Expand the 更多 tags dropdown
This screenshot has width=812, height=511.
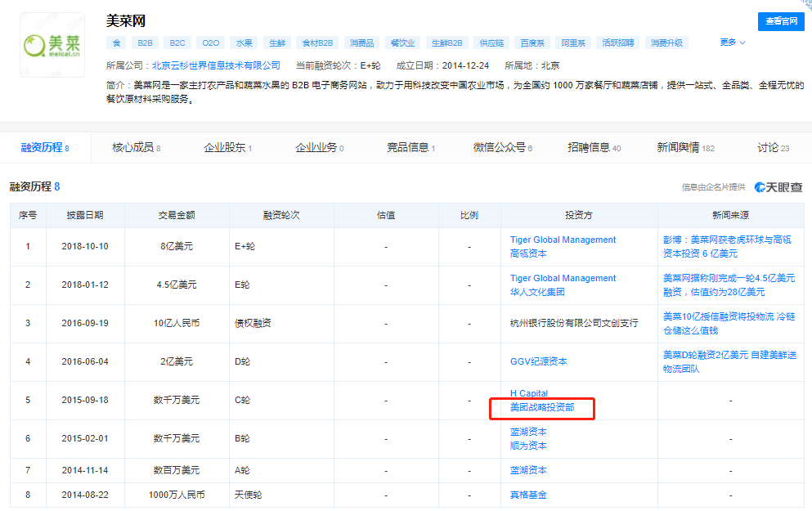[x=732, y=43]
